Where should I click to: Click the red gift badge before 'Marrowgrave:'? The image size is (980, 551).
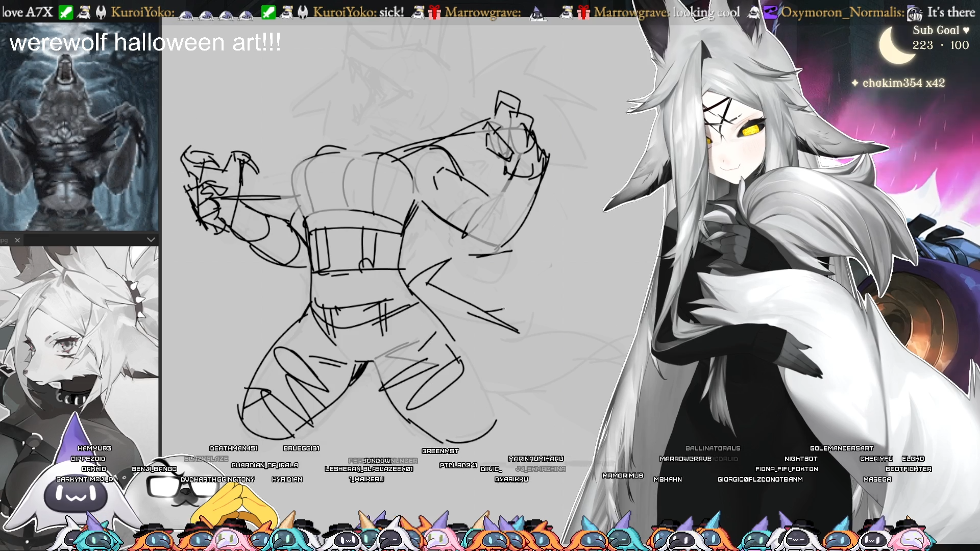pos(434,12)
